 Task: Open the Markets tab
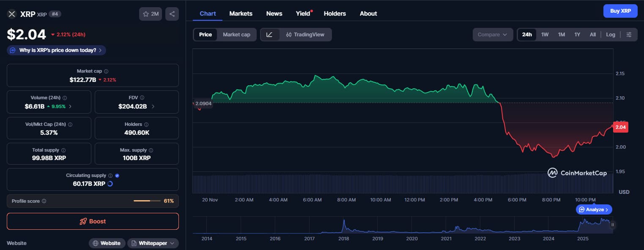pyautogui.click(x=241, y=14)
